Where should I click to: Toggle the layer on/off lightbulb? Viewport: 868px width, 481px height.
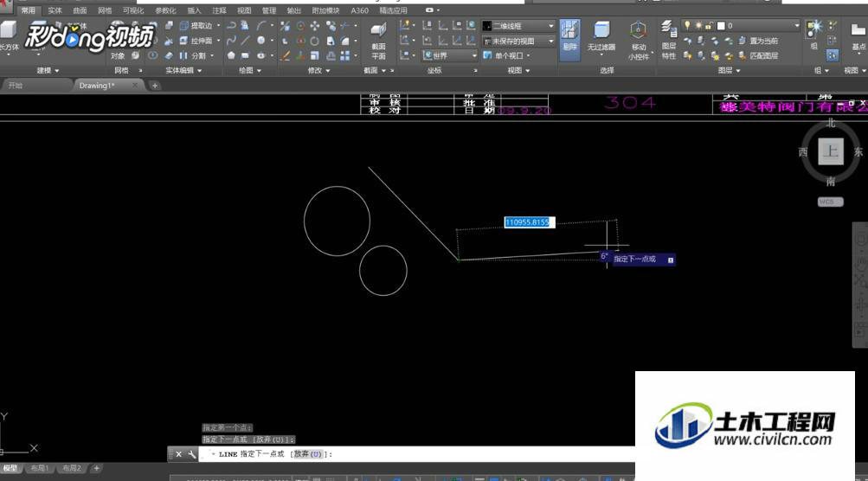tap(687, 25)
